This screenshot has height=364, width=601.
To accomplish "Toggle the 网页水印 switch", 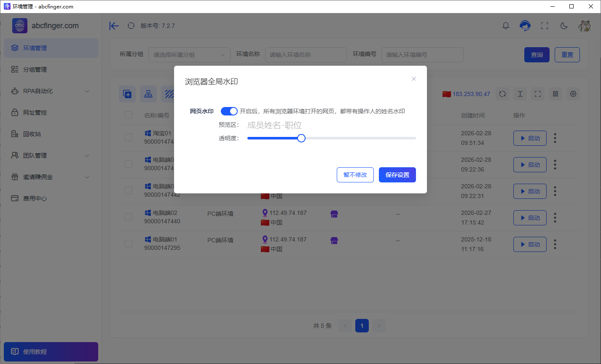I will [x=229, y=111].
